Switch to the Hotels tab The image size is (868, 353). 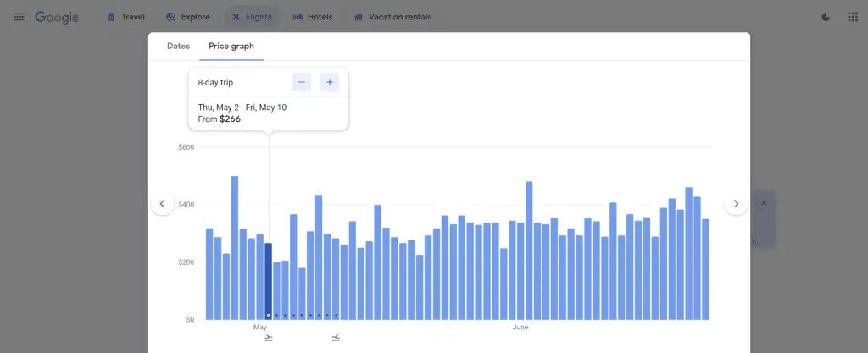[313, 17]
